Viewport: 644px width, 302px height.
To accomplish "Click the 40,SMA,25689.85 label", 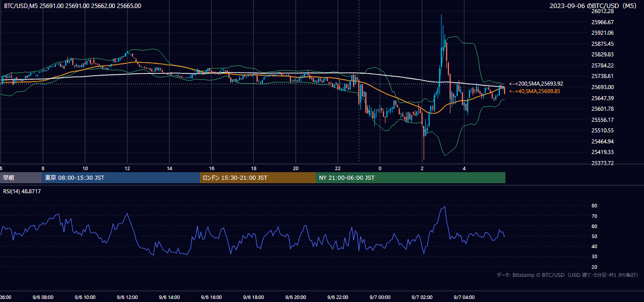I will pyautogui.click(x=535, y=91).
